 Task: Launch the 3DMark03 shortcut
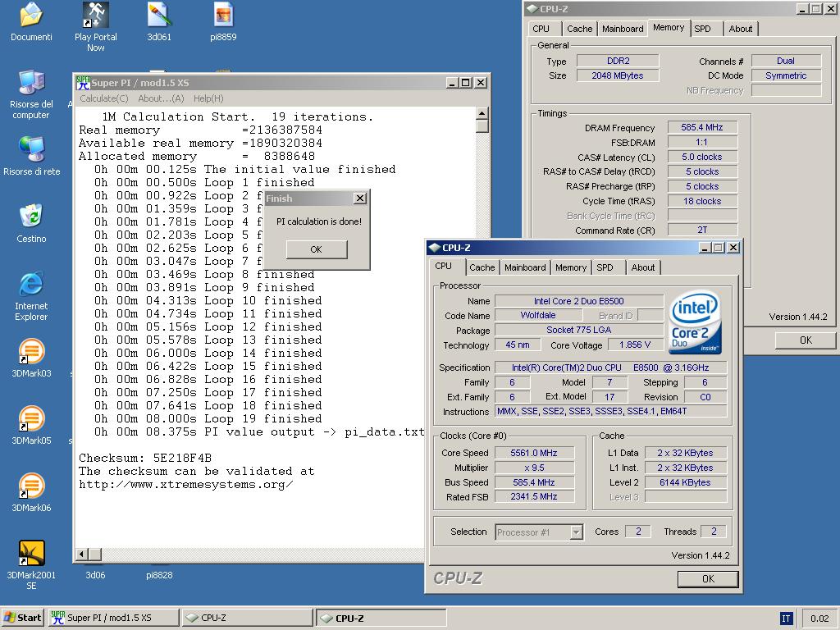[x=31, y=351]
